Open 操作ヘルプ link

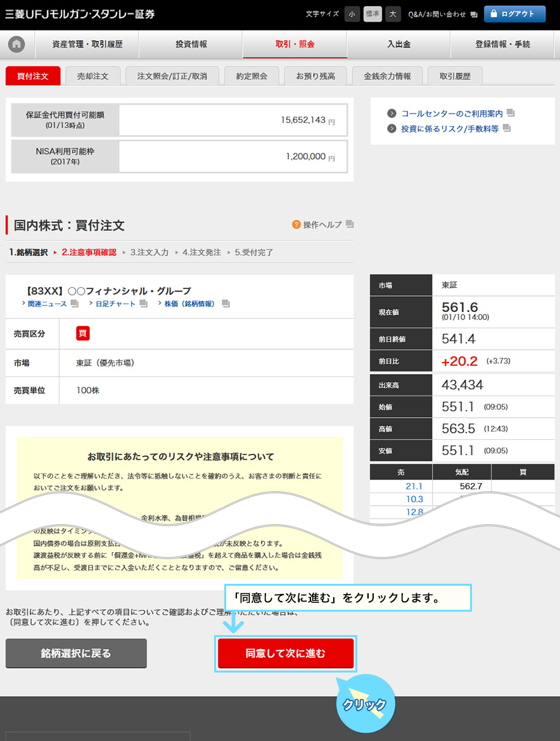(322, 225)
